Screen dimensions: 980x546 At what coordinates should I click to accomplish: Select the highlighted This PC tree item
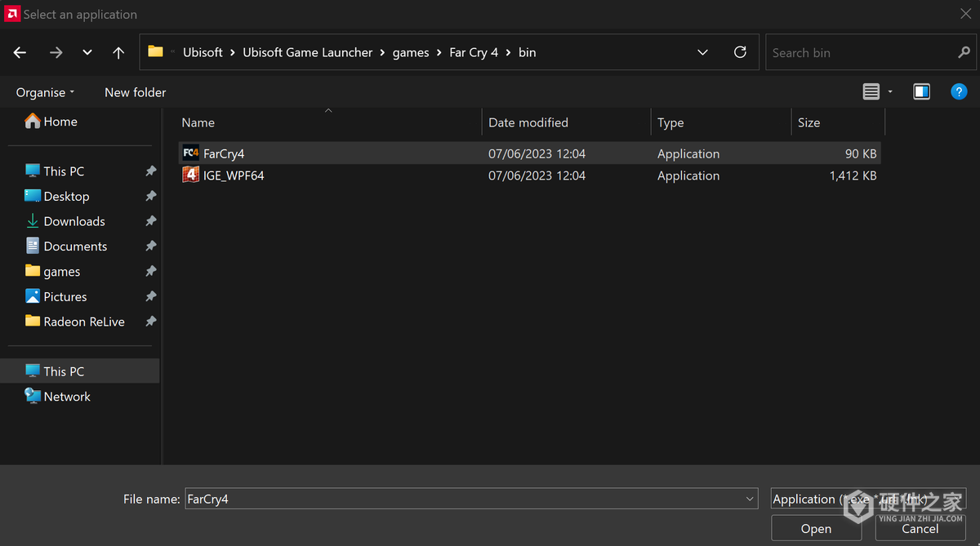coord(80,371)
